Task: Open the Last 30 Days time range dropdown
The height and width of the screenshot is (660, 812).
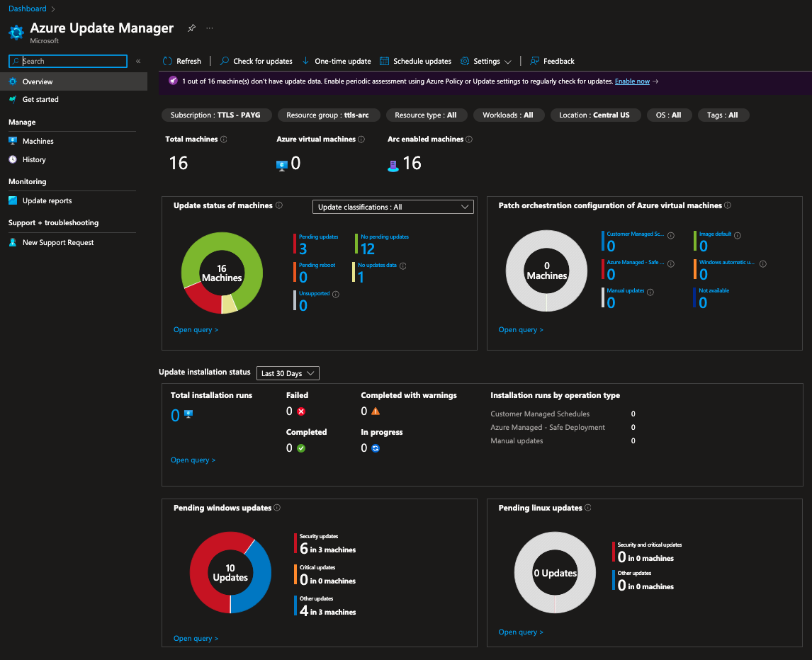Action: pyautogui.click(x=288, y=373)
